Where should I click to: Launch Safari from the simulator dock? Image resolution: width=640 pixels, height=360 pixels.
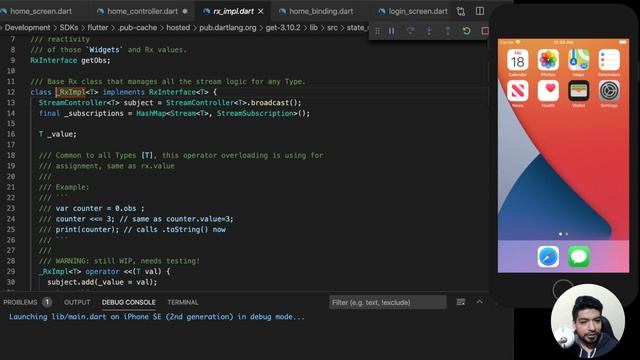click(x=548, y=257)
